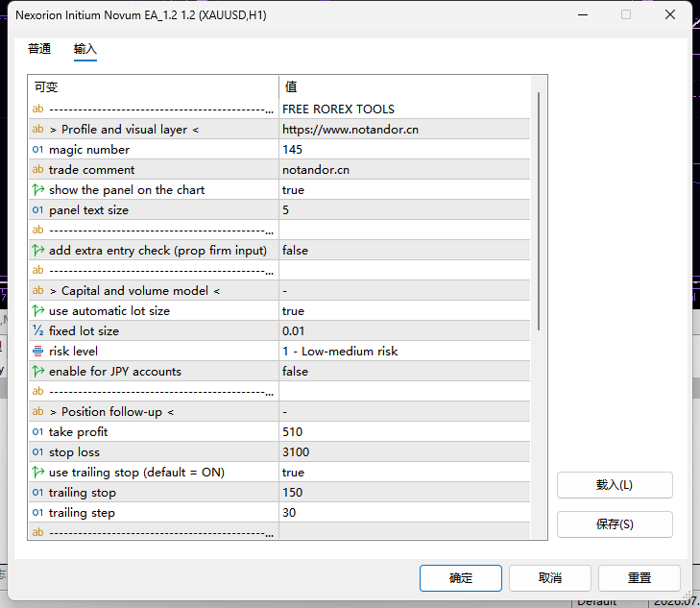Click boolean arrow icon for show the panel
Viewport: 700px width, 608px height.
click(x=38, y=190)
